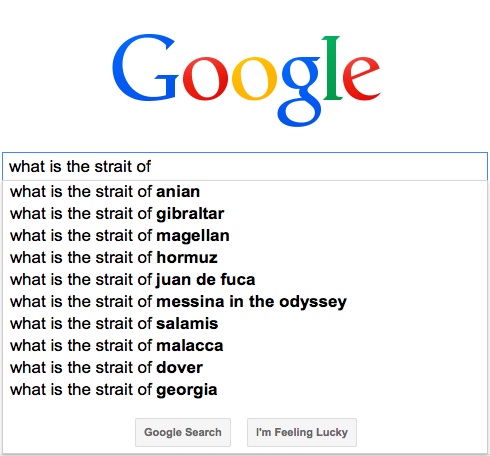Click the blue lowercase g in logo

click(x=300, y=91)
